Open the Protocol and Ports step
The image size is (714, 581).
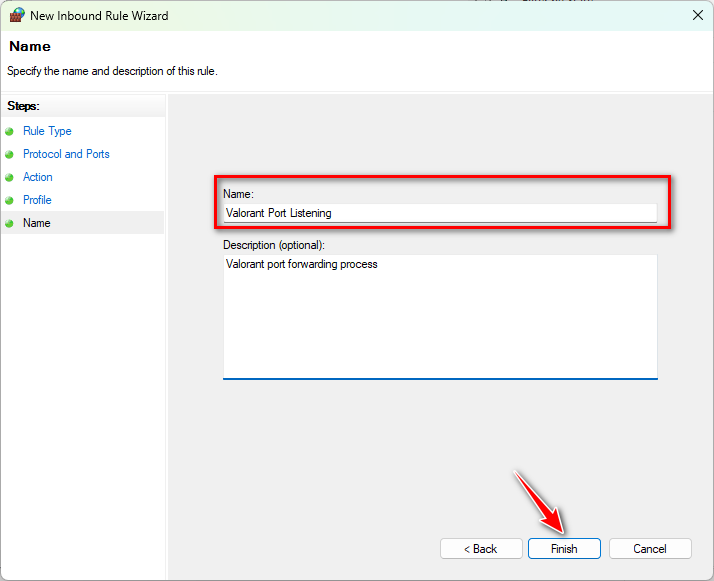pyautogui.click(x=66, y=154)
